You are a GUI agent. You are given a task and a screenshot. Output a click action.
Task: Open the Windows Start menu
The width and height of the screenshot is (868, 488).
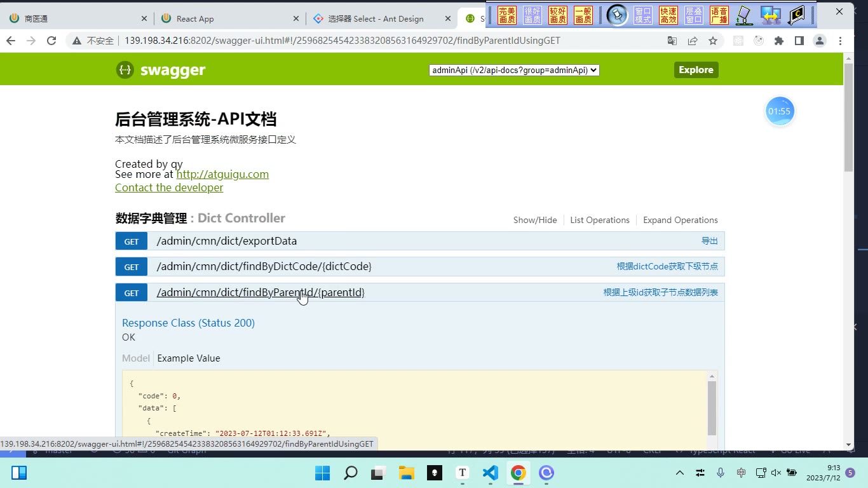(322, 473)
